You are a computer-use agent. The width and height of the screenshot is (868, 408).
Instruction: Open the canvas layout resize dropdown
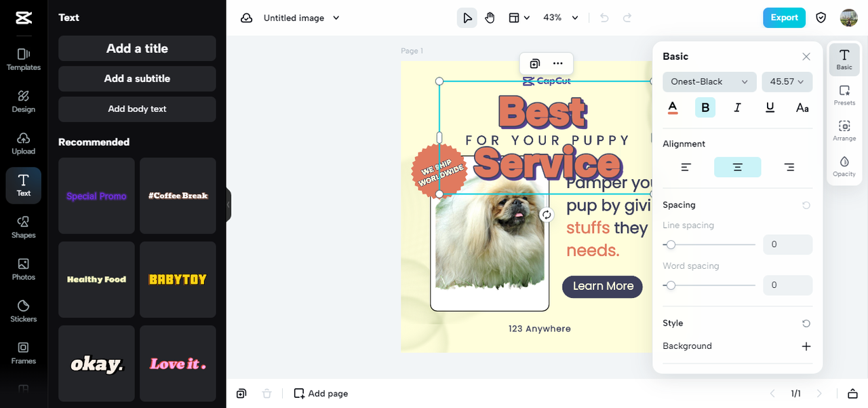519,18
